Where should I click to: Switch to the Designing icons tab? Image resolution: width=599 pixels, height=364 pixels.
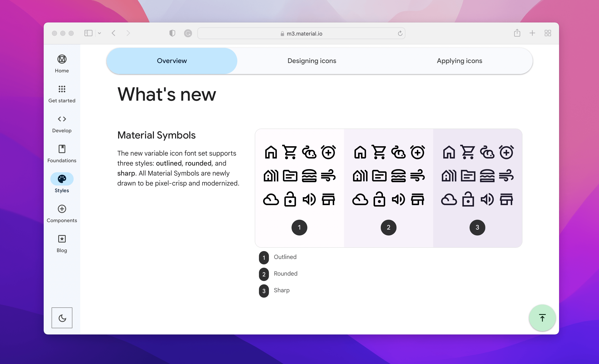[312, 61]
